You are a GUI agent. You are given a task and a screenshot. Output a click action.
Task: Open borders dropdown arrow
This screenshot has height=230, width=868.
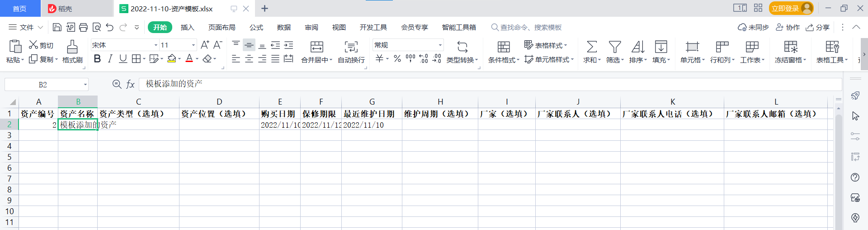tap(144, 59)
